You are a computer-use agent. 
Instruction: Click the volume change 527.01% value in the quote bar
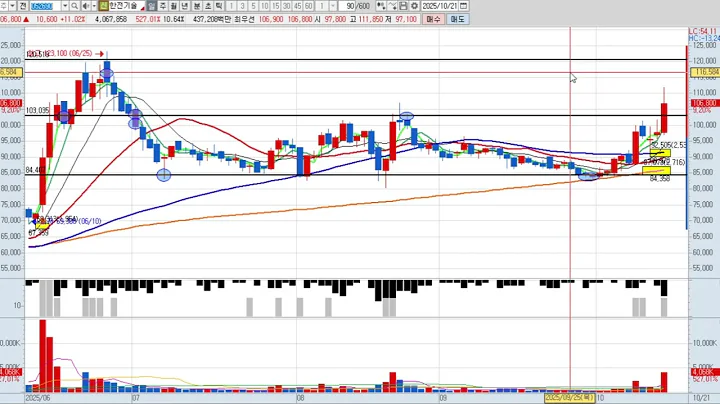coord(147,19)
